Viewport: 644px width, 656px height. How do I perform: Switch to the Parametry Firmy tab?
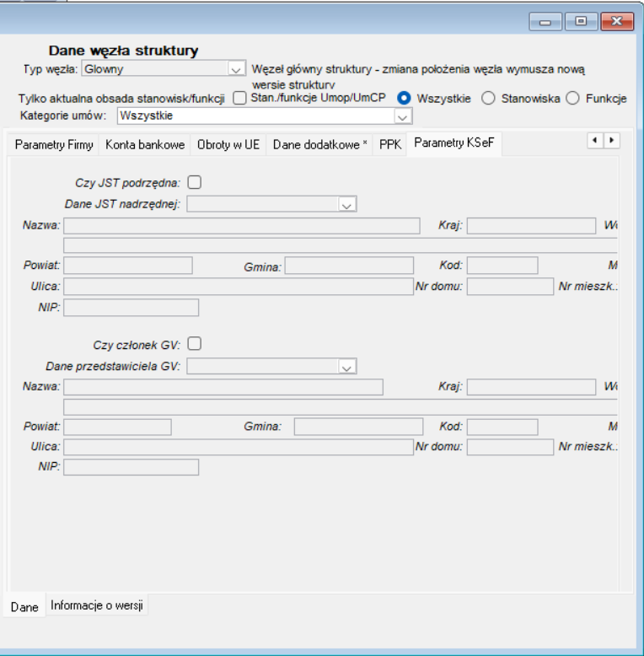pyautogui.click(x=54, y=145)
